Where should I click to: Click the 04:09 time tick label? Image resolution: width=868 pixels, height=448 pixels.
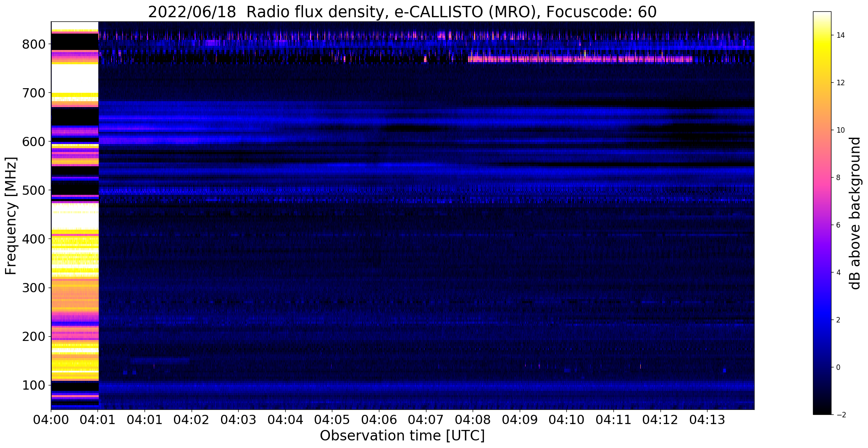(x=520, y=419)
